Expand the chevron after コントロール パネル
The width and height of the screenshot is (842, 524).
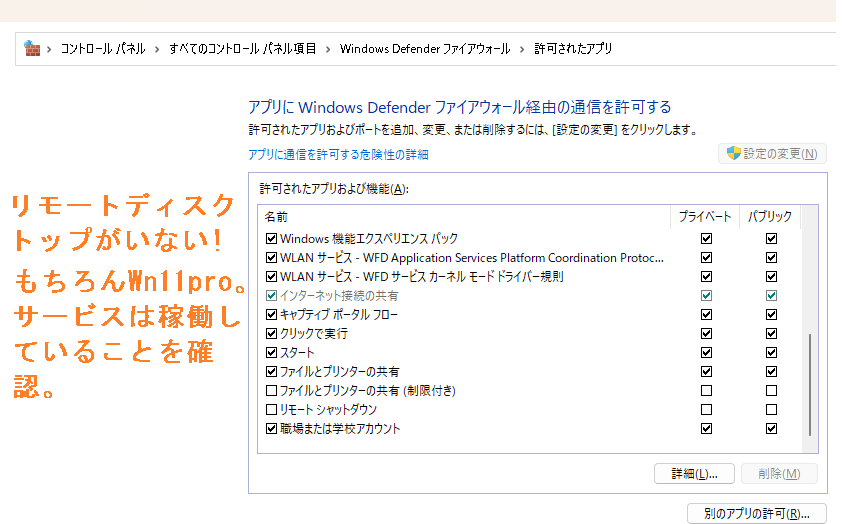click(157, 49)
